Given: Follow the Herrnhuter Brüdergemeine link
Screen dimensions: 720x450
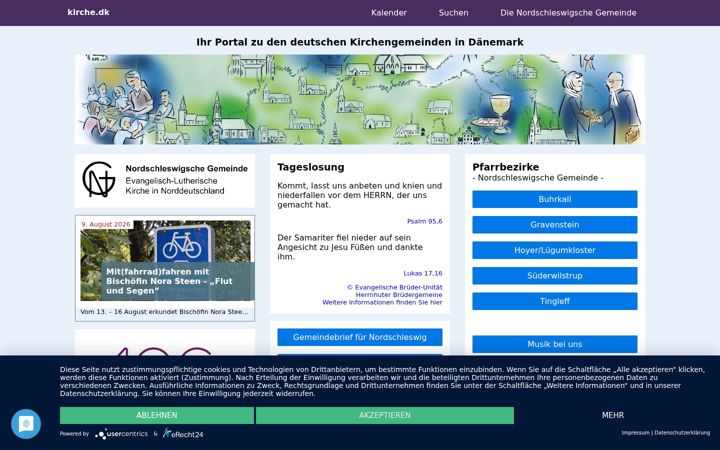Looking at the screenshot, I should (x=399, y=295).
